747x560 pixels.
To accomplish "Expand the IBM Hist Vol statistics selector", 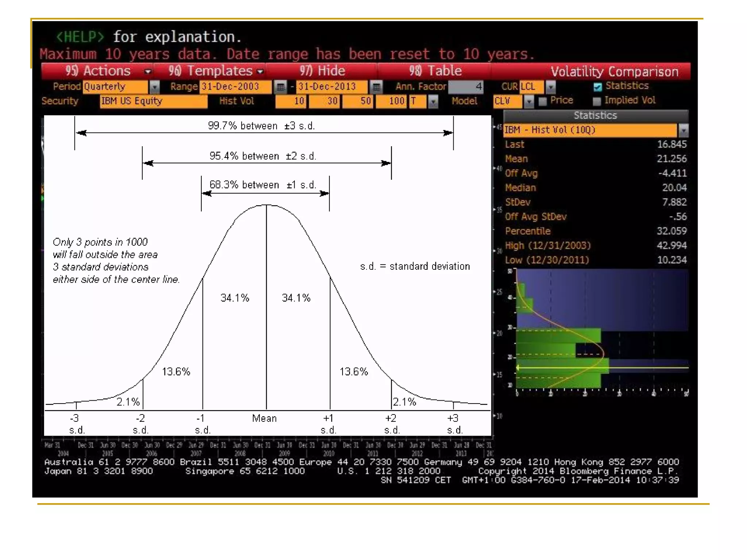I will pyautogui.click(x=683, y=130).
